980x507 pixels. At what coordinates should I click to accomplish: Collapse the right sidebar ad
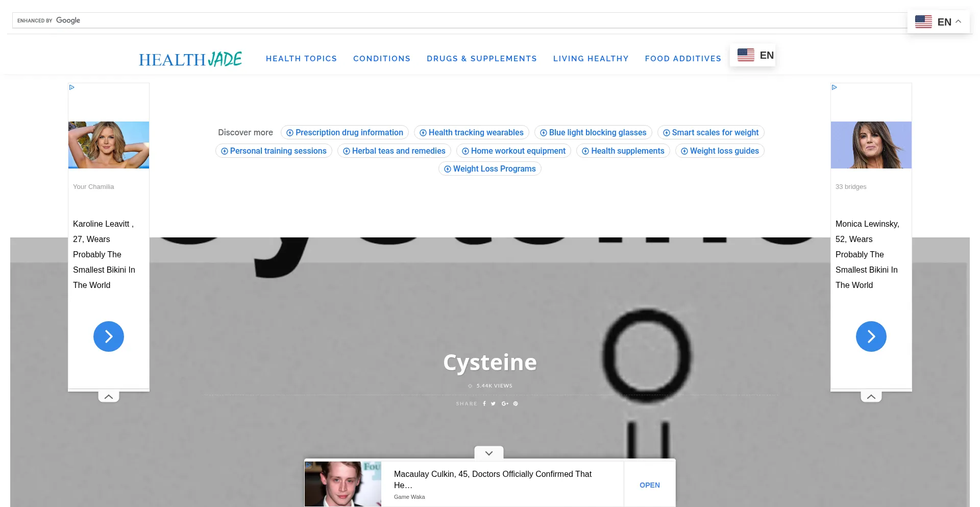coord(871,397)
